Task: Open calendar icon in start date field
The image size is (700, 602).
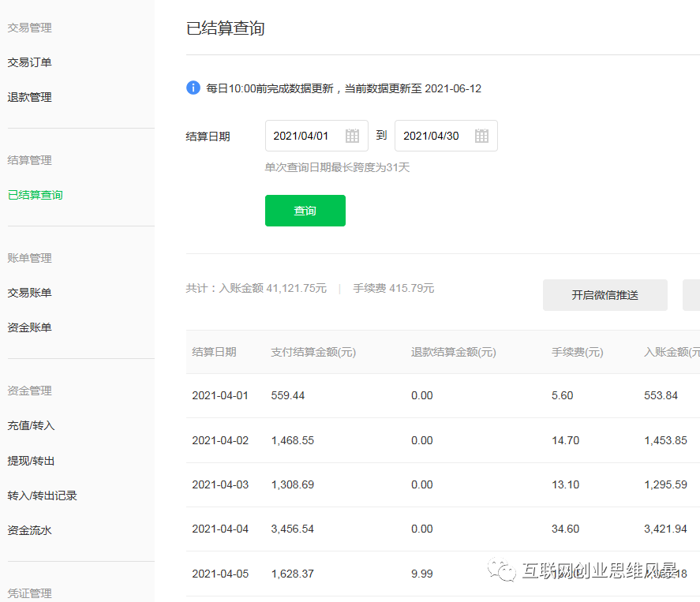Action: tap(352, 136)
